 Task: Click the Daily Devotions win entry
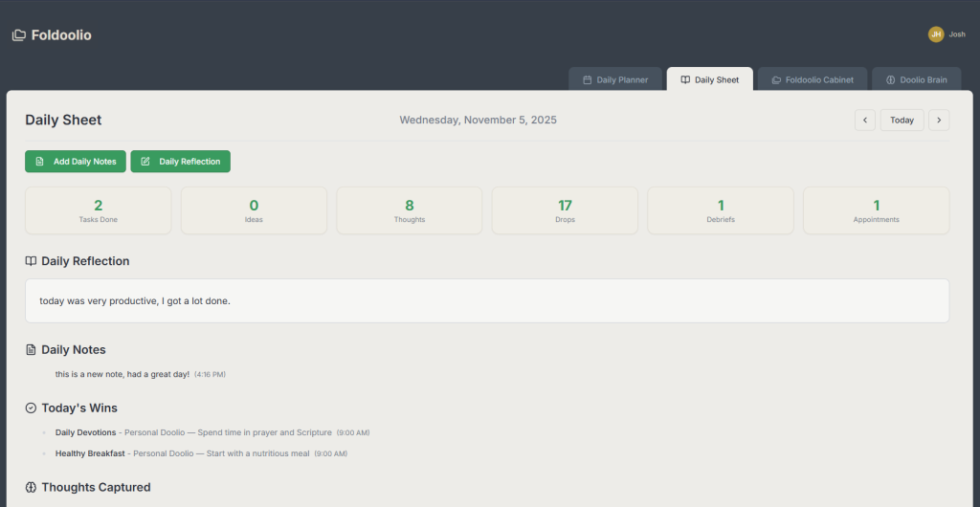tap(86, 433)
